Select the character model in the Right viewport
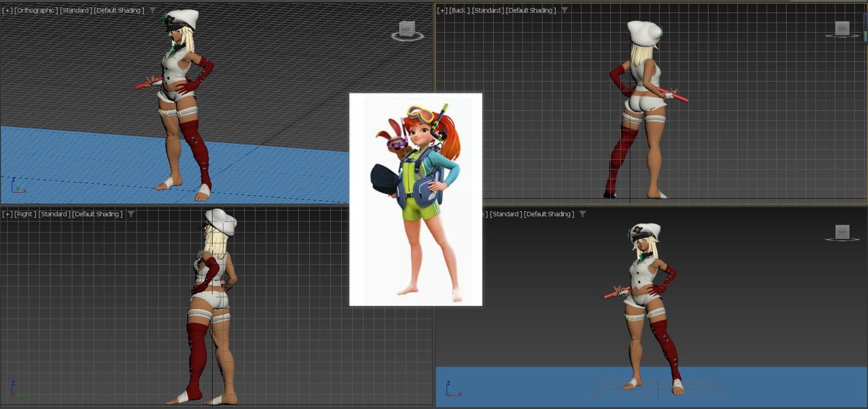 (x=210, y=306)
